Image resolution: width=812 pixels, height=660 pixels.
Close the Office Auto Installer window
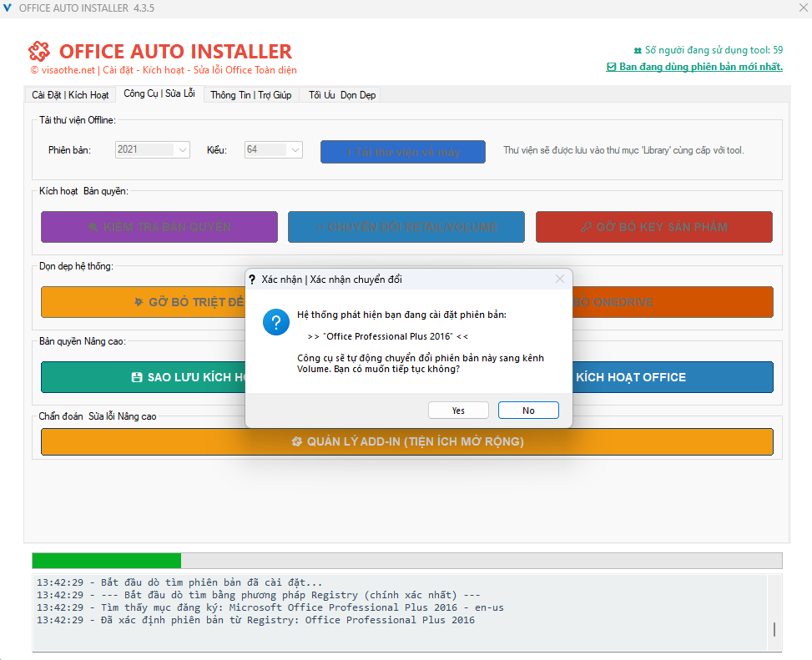pos(803,8)
